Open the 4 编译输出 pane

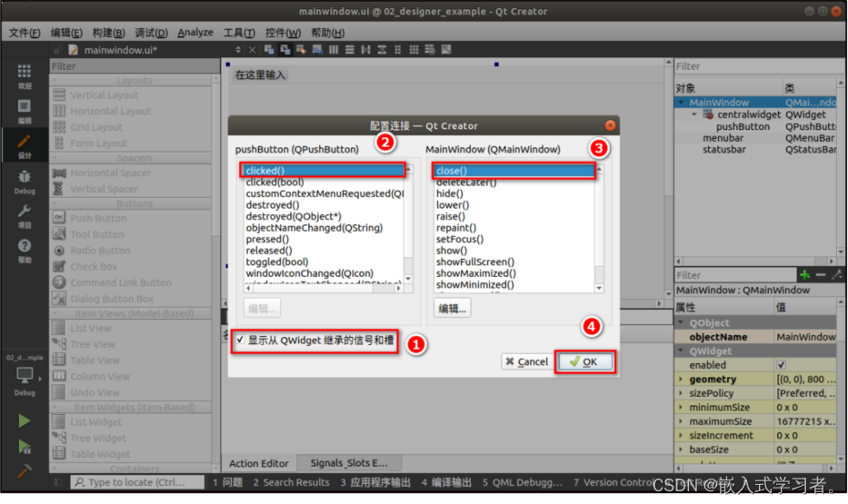(x=446, y=482)
